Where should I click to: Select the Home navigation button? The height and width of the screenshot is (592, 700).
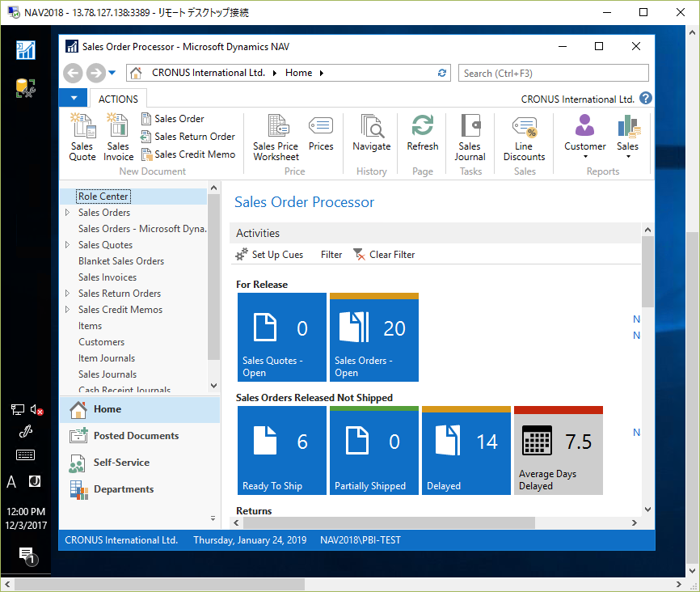point(140,410)
